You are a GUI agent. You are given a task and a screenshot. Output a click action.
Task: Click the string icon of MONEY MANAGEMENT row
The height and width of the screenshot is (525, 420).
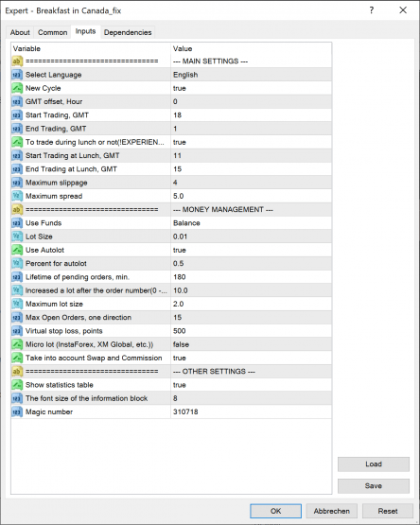17,210
